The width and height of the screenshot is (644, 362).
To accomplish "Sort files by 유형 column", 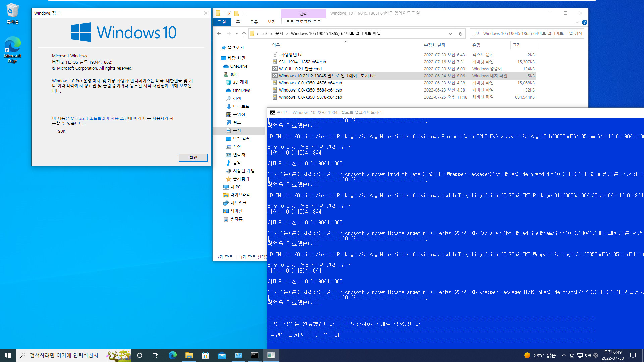I will (x=490, y=45).
